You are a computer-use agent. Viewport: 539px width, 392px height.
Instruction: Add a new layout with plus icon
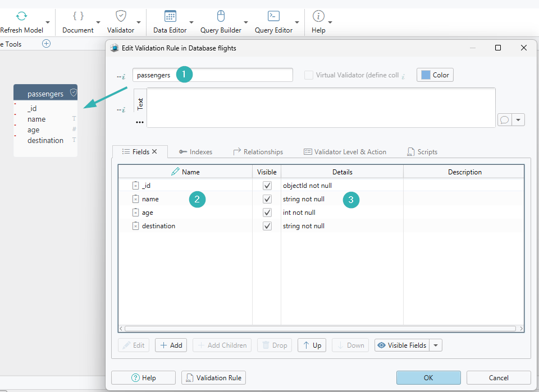[x=46, y=44]
